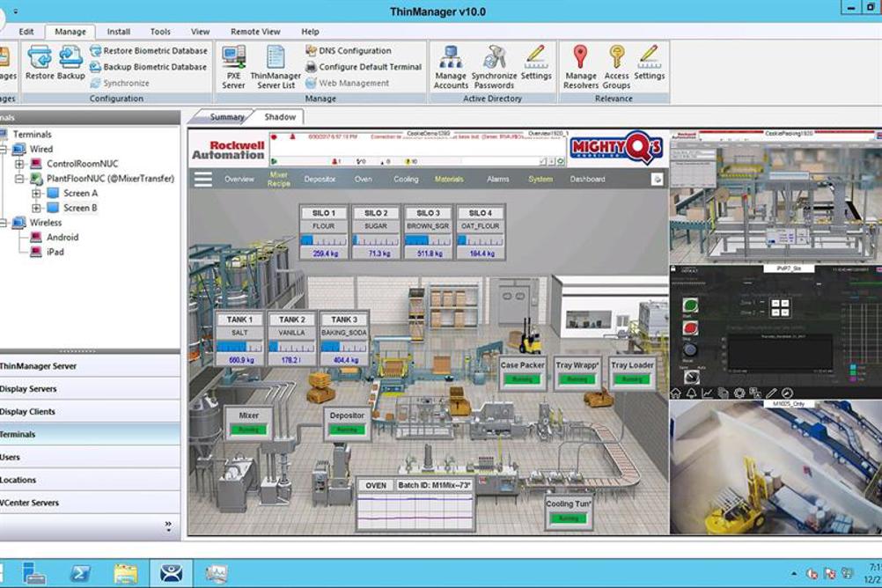Open the Users panel

point(90,457)
